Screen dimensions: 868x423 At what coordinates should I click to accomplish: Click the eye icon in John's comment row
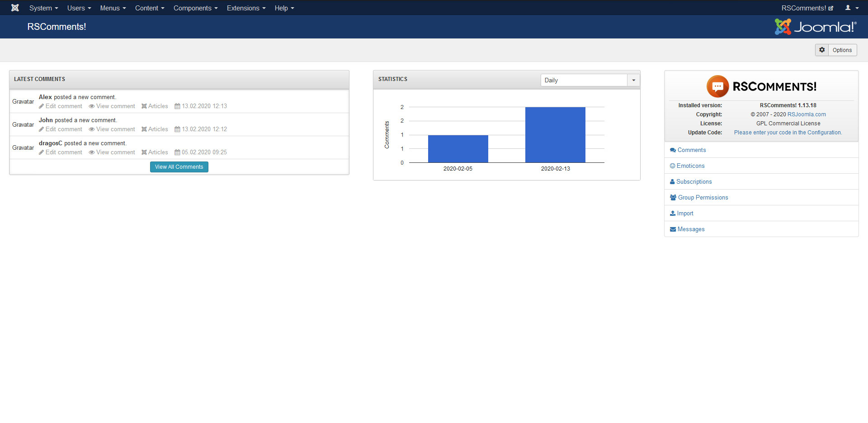92,129
